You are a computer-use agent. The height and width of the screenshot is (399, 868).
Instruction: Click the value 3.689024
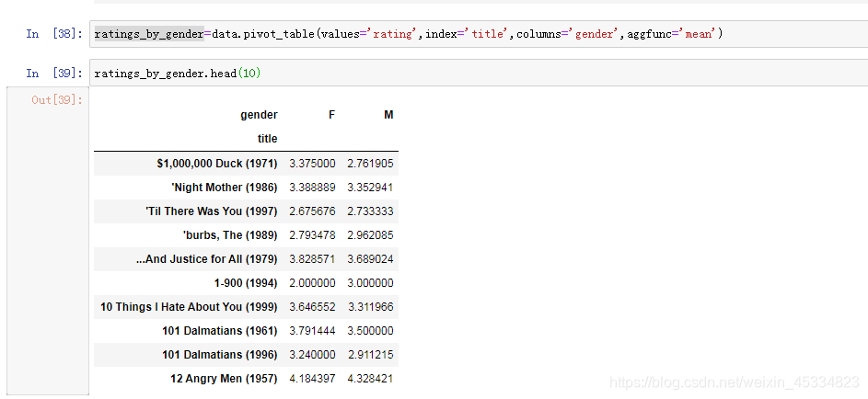pos(370,258)
